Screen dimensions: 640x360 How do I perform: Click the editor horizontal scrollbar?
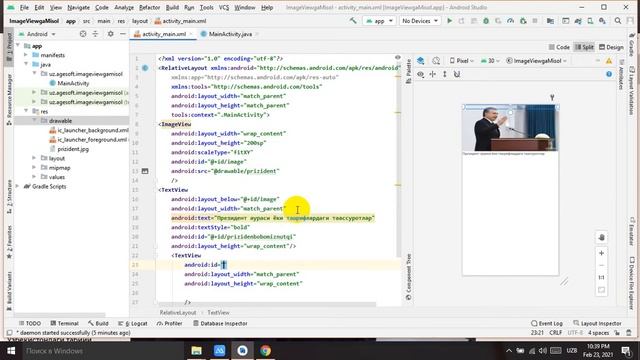click(267, 304)
